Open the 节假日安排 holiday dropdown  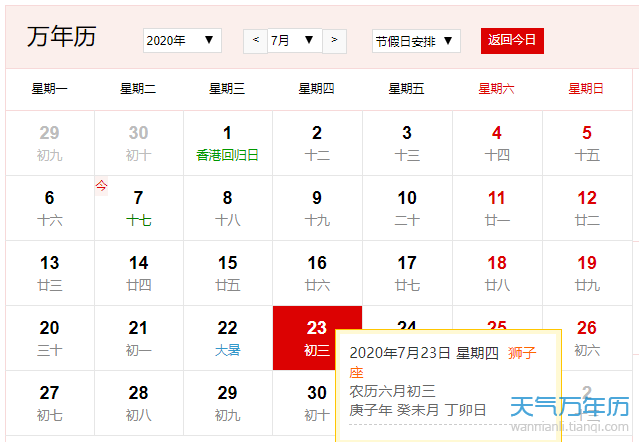click(416, 41)
